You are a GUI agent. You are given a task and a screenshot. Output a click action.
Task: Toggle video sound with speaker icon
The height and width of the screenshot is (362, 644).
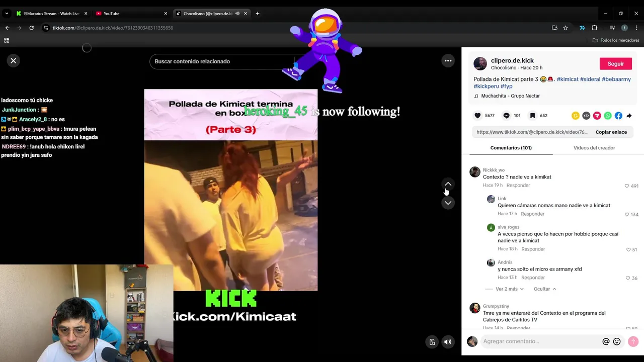click(x=448, y=342)
